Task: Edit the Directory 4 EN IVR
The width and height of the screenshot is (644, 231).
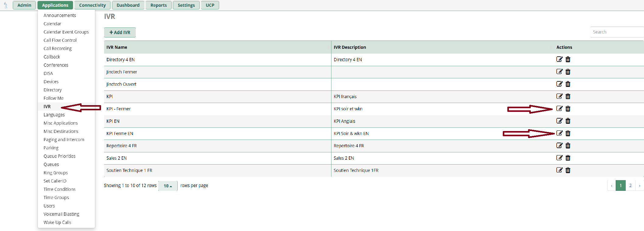Action: [559, 59]
